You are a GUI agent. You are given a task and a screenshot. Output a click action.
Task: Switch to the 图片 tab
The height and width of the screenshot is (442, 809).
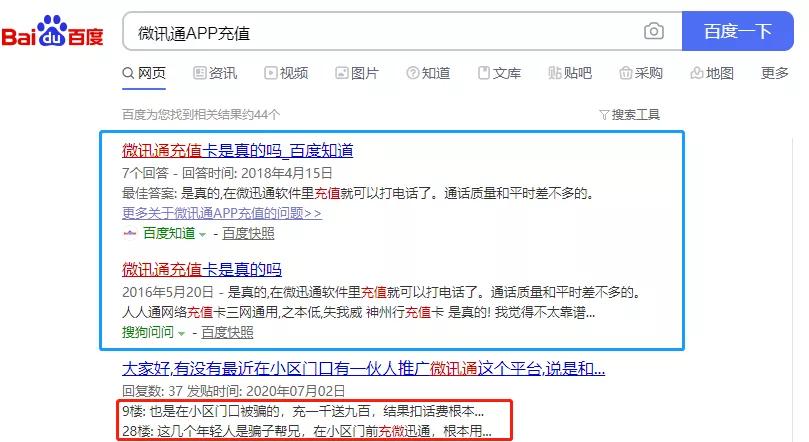coord(357,73)
